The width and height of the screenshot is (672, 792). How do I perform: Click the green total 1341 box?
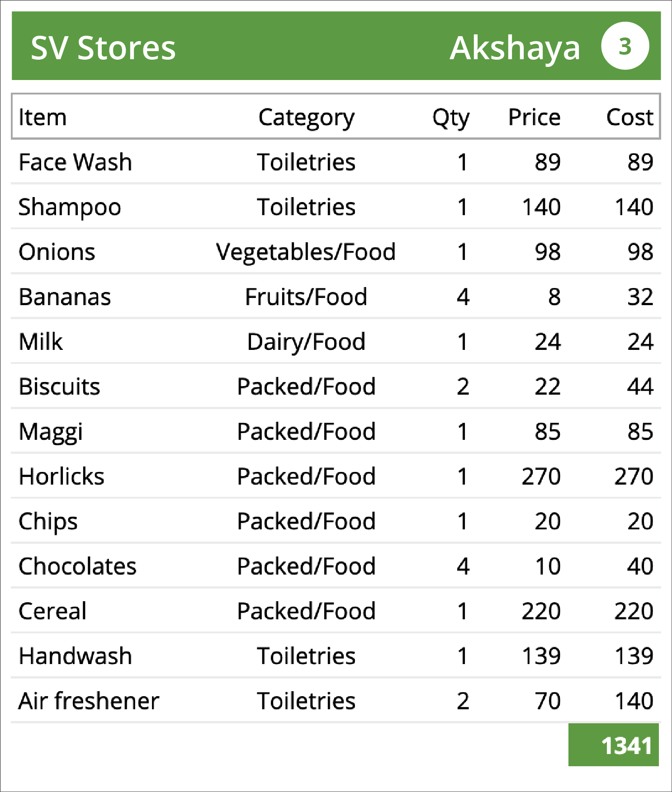[614, 745]
